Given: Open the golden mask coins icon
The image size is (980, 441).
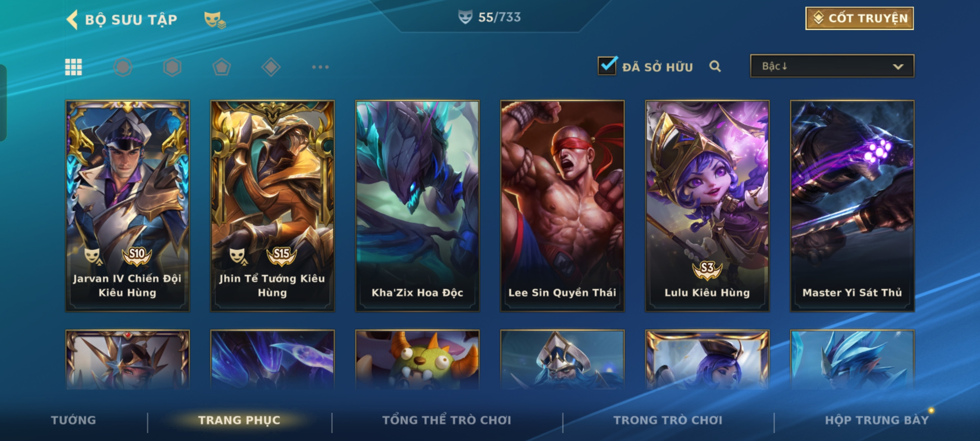Looking at the screenshot, I should point(215,20).
